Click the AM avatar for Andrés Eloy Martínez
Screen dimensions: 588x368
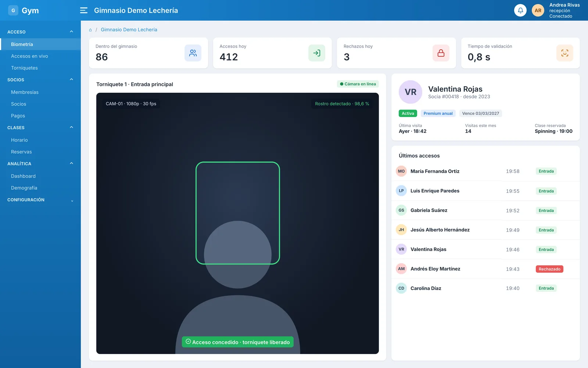pyautogui.click(x=401, y=269)
